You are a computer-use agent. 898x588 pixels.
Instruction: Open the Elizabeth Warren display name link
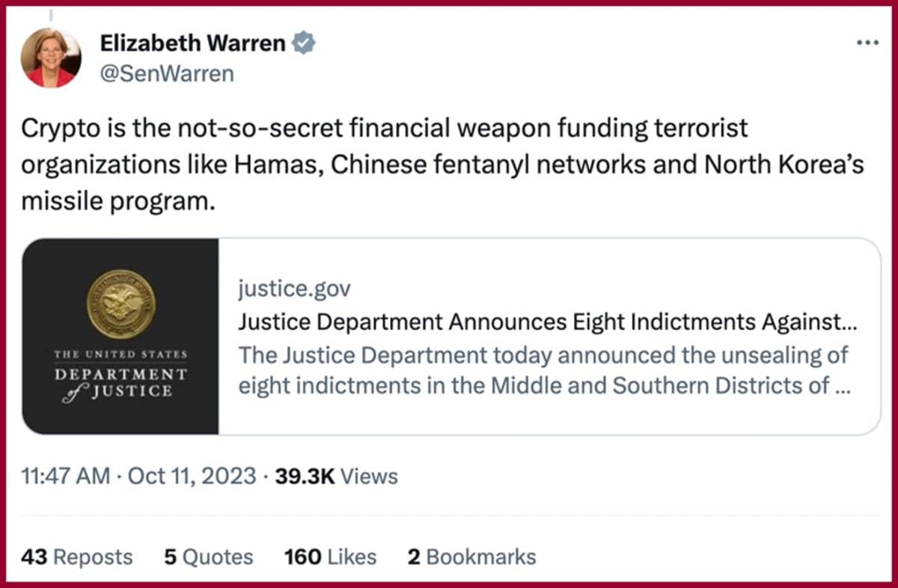pos(192,44)
